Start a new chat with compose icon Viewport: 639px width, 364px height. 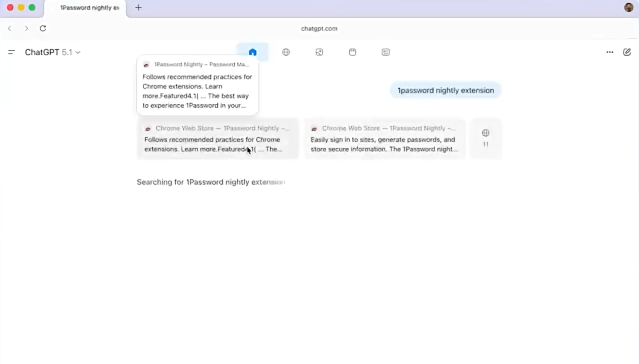627,52
